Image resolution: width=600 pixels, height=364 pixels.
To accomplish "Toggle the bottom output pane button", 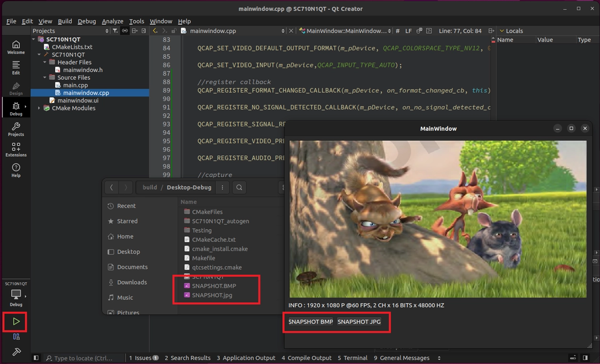I will pos(573,358).
